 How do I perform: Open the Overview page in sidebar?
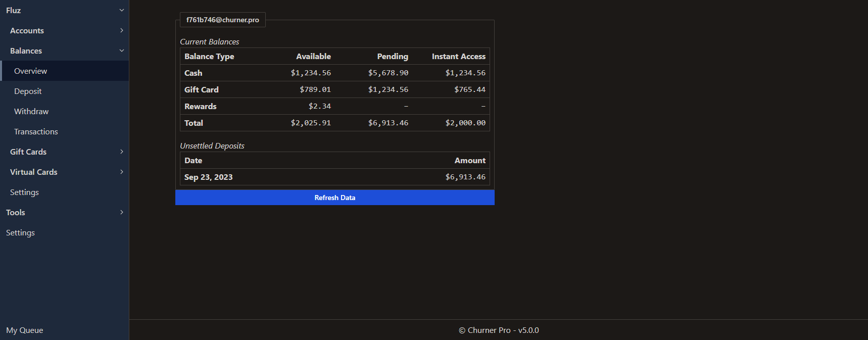click(x=30, y=71)
